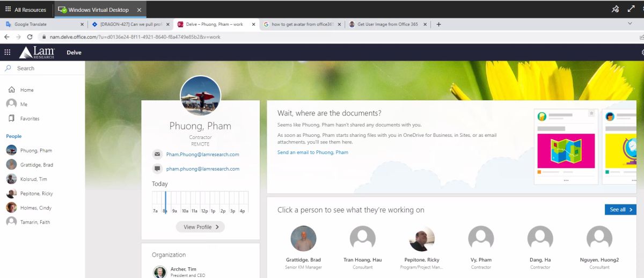Click Pham.Phuong@lamresearch.com email link
644x278 pixels.
point(203,154)
